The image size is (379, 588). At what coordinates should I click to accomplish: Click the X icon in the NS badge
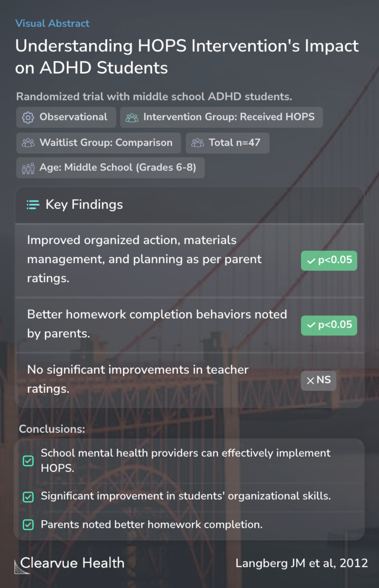coord(311,381)
